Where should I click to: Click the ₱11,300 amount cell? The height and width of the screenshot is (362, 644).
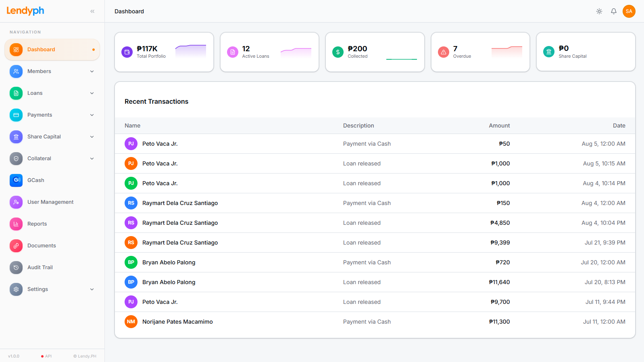tap(500, 322)
